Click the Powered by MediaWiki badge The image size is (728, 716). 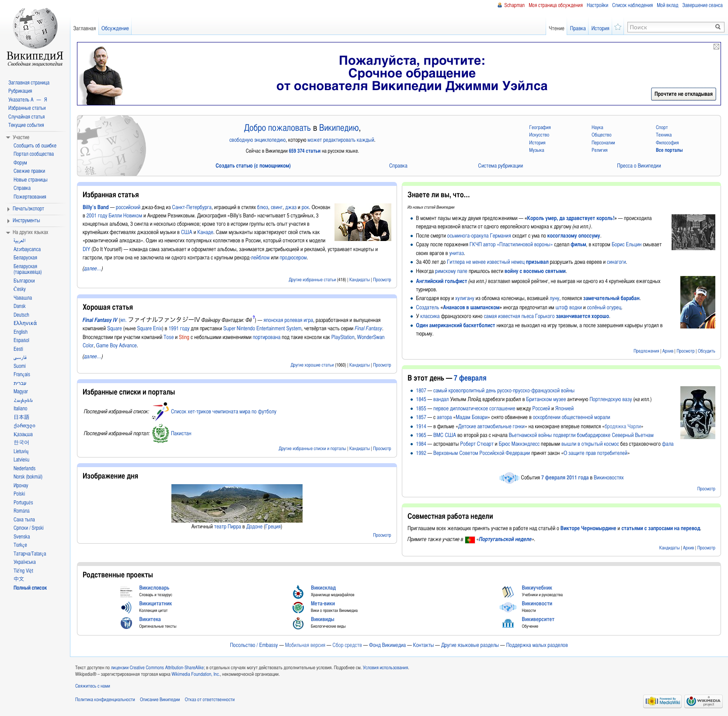click(663, 701)
